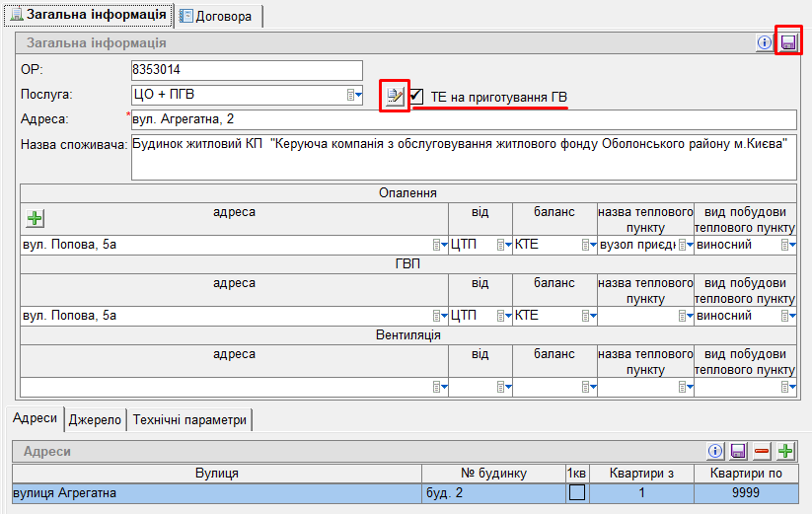
Task: Click the save icon in Загальна інформація header
Action: pyautogui.click(x=788, y=42)
